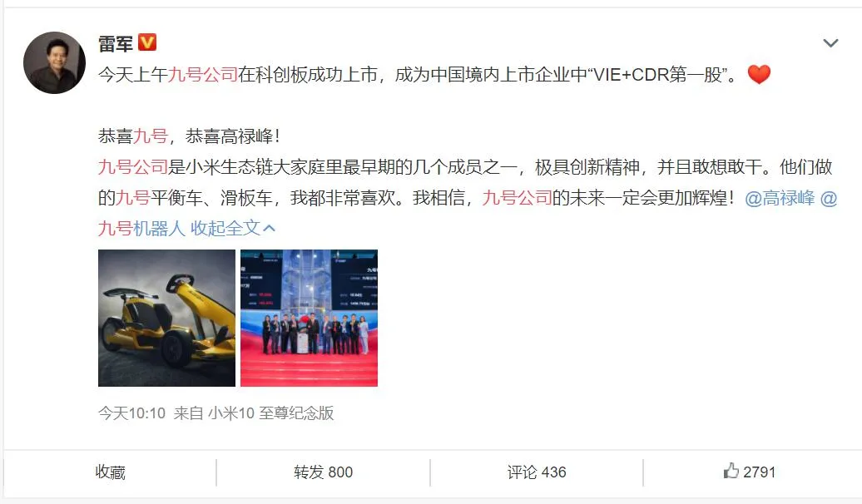Click the orange V verification badge
The height and width of the screenshot is (504, 862).
pos(147,42)
